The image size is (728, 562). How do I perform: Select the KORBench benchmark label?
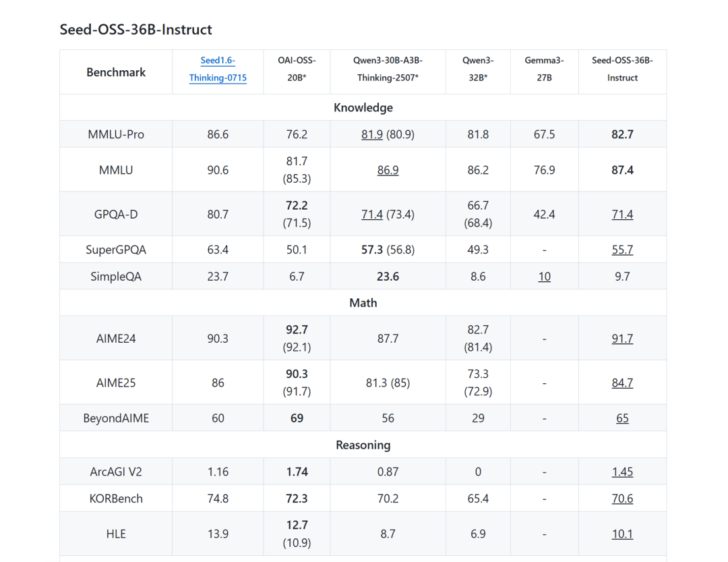[x=116, y=499]
